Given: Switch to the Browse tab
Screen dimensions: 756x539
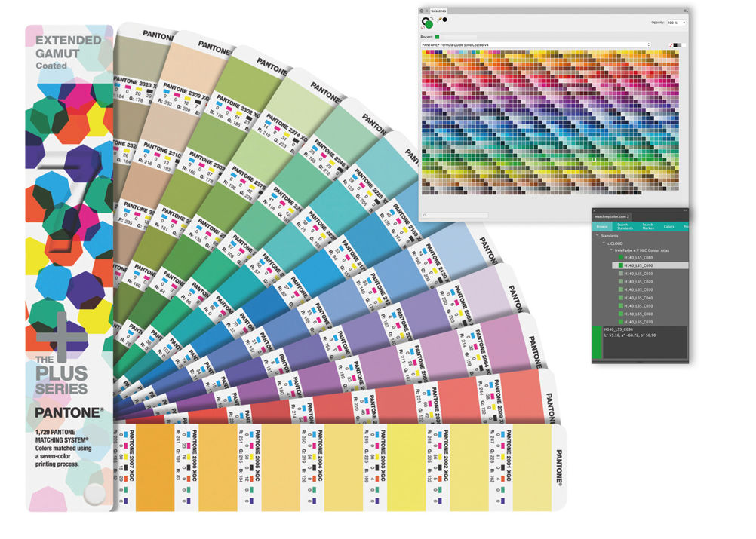Looking at the screenshot, I should (602, 227).
